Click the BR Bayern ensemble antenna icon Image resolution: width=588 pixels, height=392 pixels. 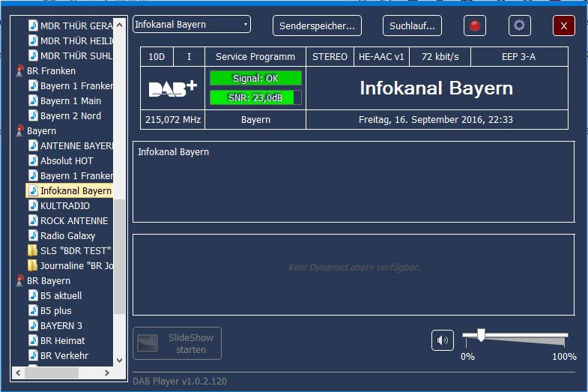pyautogui.click(x=20, y=281)
